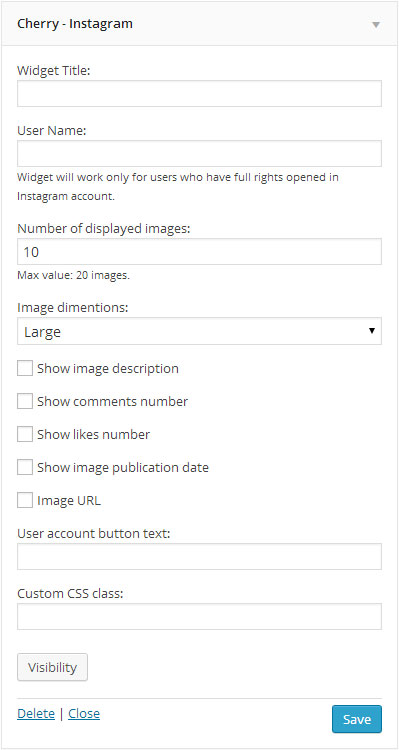The width and height of the screenshot is (399, 750).
Task: Enable the Image URL checkbox
Action: click(x=25, y=500)
